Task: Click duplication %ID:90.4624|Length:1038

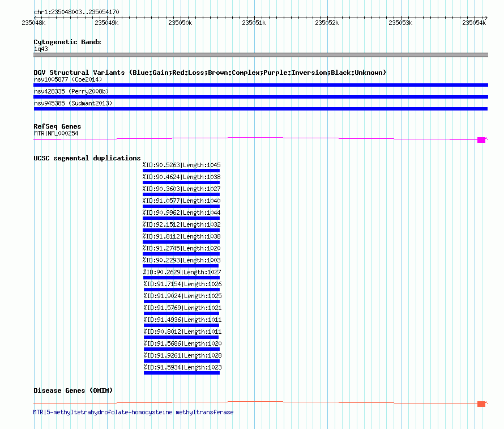Action: pos(182,177)
